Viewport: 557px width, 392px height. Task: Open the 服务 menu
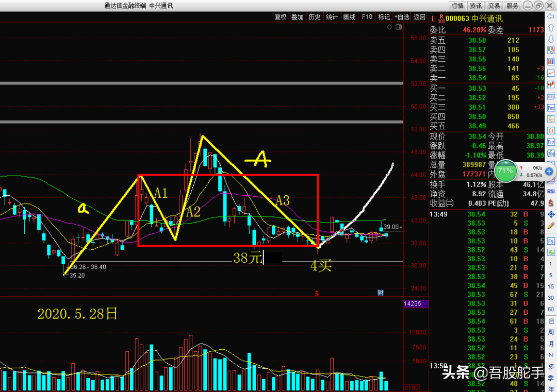[513, 6]
